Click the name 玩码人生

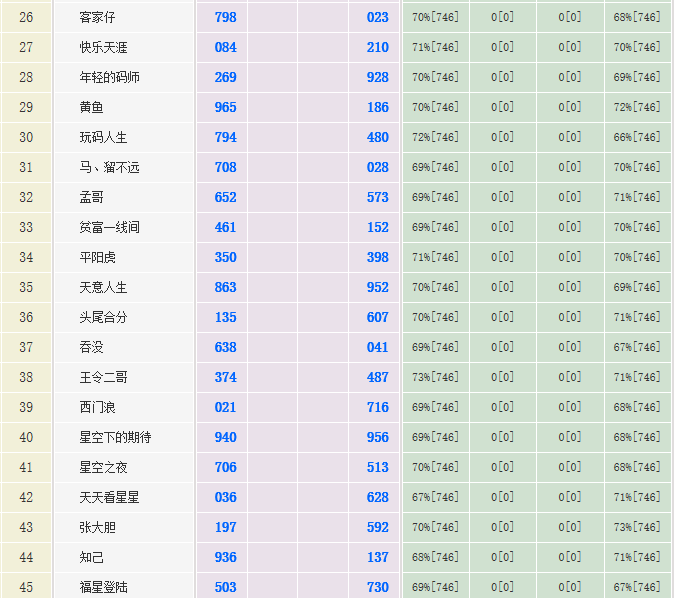103,137
